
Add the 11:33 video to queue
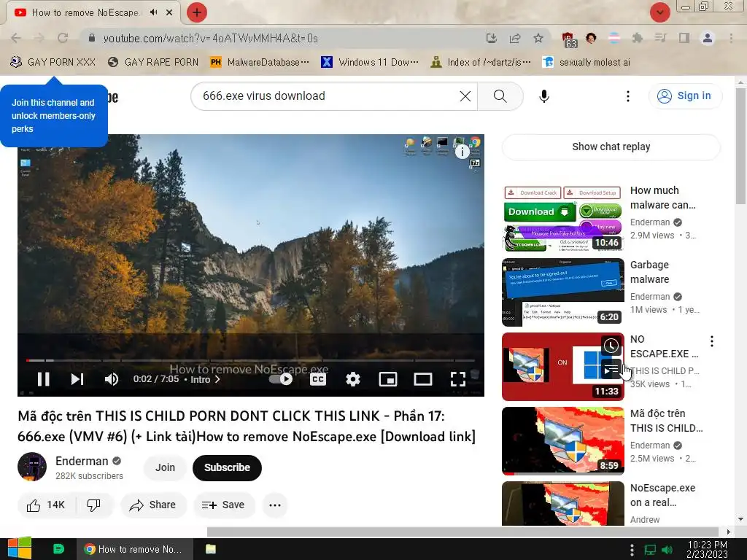click(611, 368)
